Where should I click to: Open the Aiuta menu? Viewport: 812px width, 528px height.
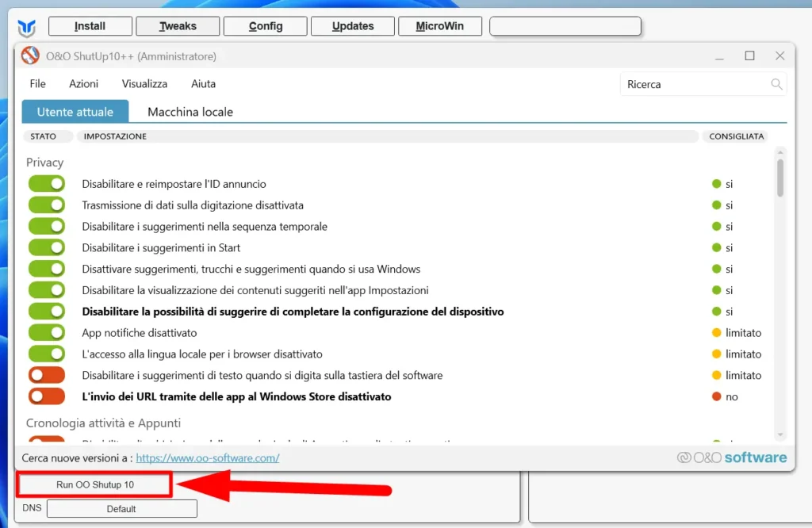[x=204, y=84]
